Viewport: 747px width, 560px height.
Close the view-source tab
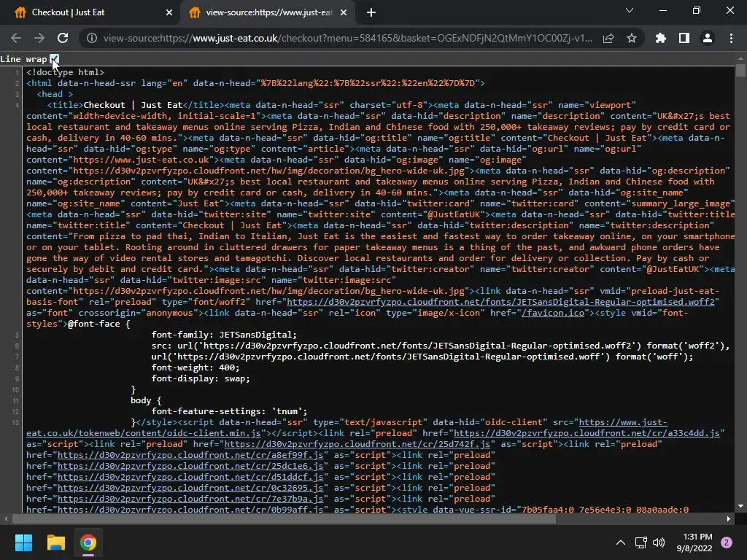click(x=344, y=12)
